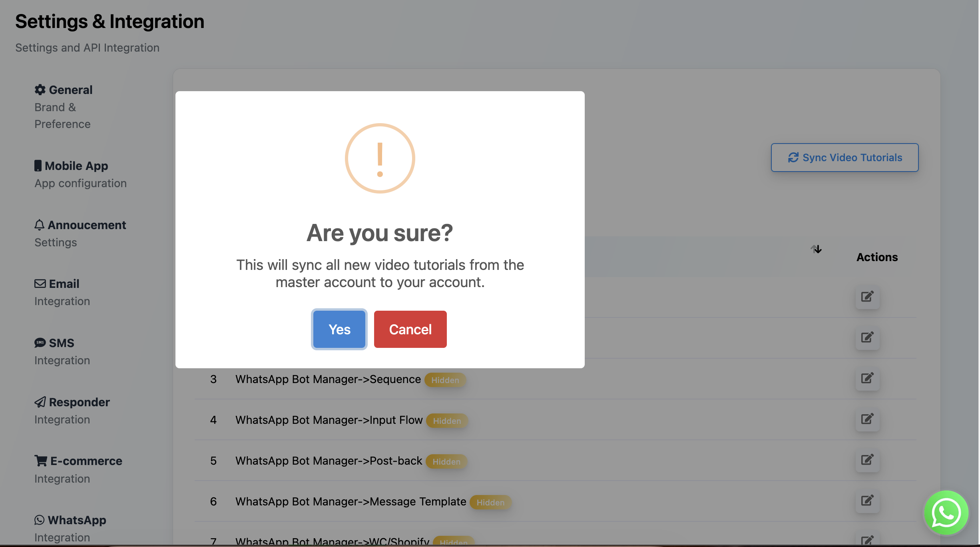Edit the Sequence tutorial row

[x=867, y=378]
